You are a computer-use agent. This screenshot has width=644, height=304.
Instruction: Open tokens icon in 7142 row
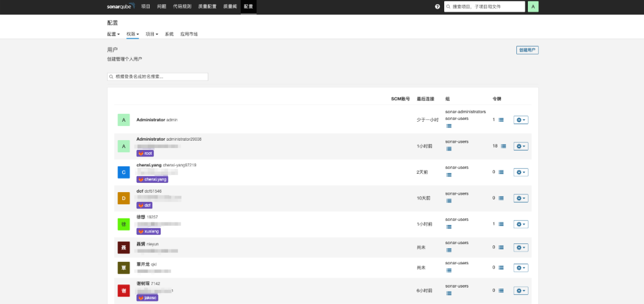[x=501, y=291]
